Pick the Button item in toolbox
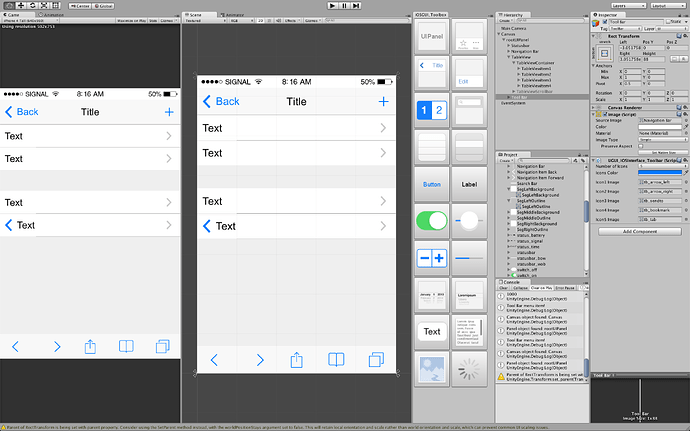The image size is (690, 431). [x=432, y=184]
